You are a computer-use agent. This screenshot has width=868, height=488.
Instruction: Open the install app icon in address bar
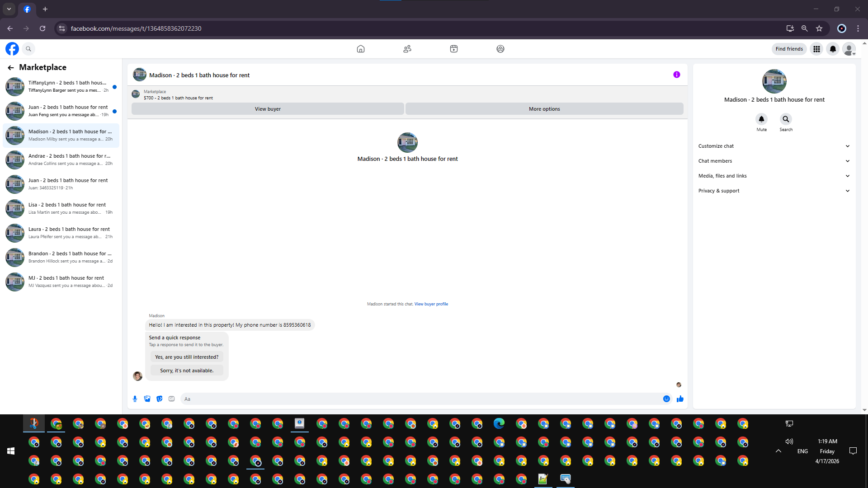[790, 28]
